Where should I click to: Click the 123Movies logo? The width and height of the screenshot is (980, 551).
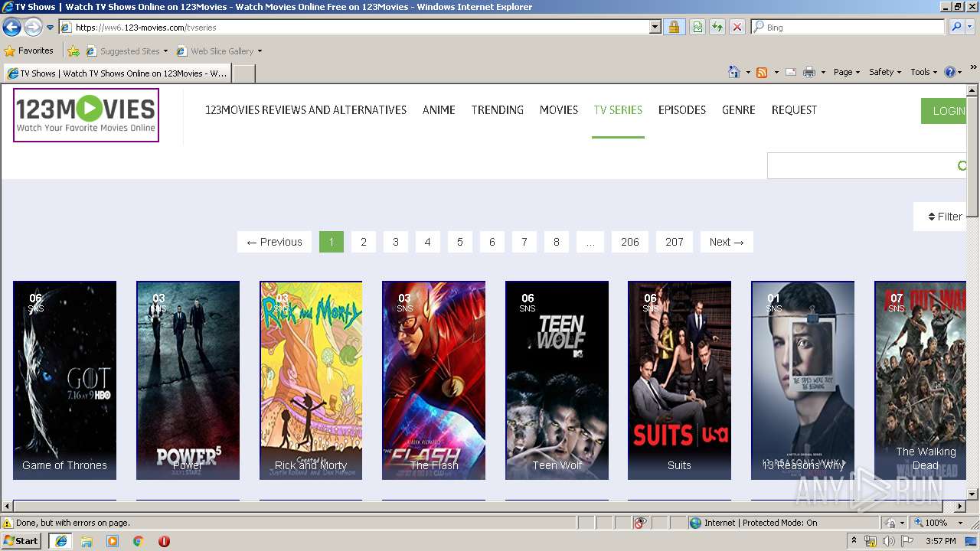[x=86, y=115]
